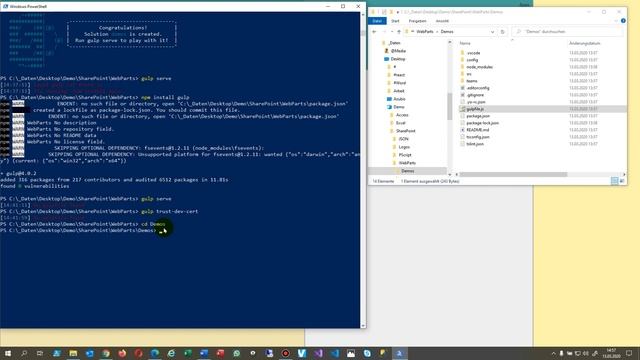640x360 pixels.
Task: Switch to PowerShell taskbar button
Action: tap(400, 353)
